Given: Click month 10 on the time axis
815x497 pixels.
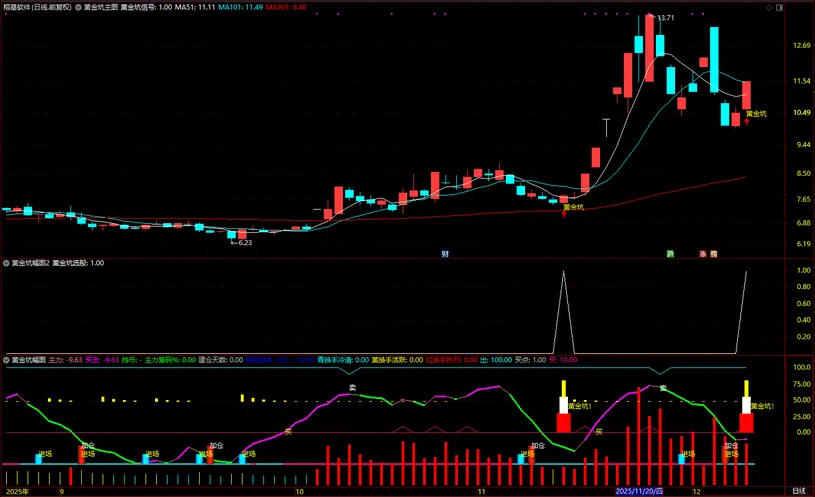Looking at the screenshot, I should 299,492.
